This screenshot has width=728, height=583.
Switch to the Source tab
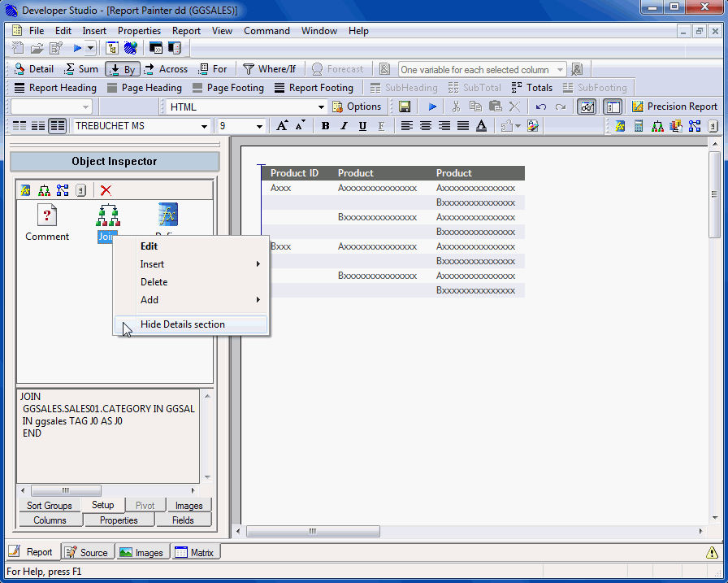tap(88, 552)
